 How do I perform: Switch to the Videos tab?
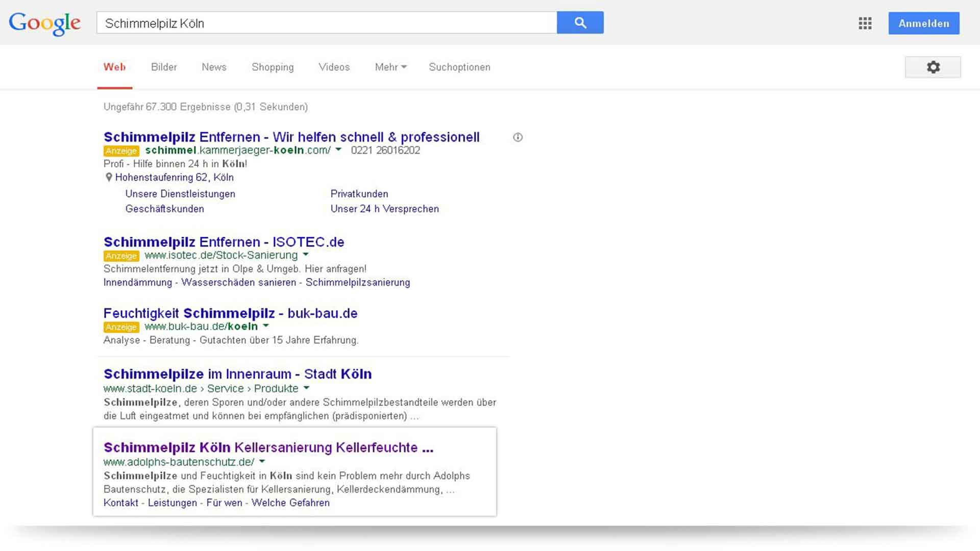[334, 67]
